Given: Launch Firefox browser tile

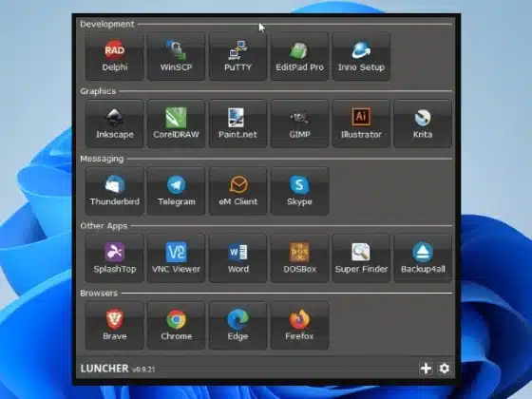Looking at the screenshot, I should point(299,325).
